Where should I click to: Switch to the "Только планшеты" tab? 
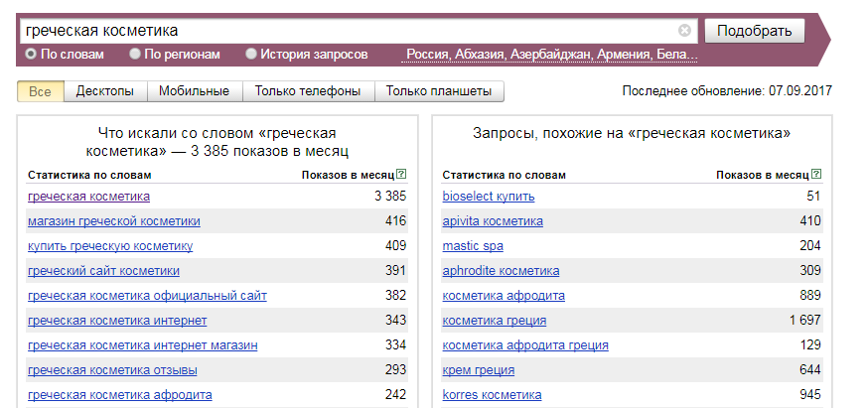pyautogui.click(x=439, y=91)
